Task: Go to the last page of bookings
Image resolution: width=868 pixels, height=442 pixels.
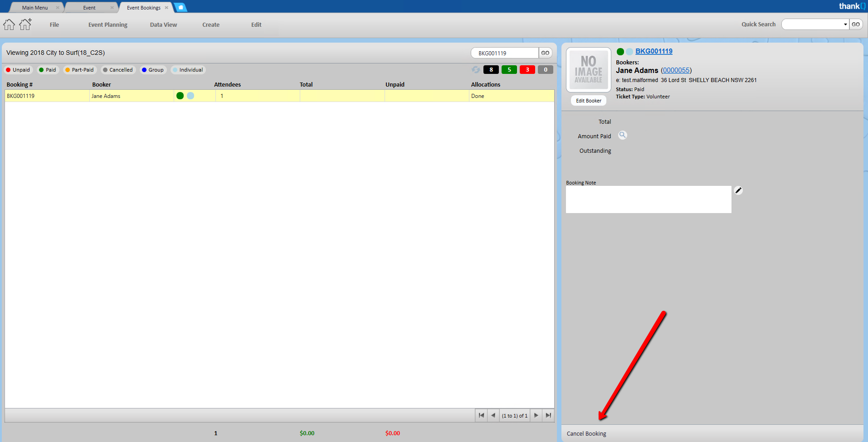Action: (x=548, y=415)
